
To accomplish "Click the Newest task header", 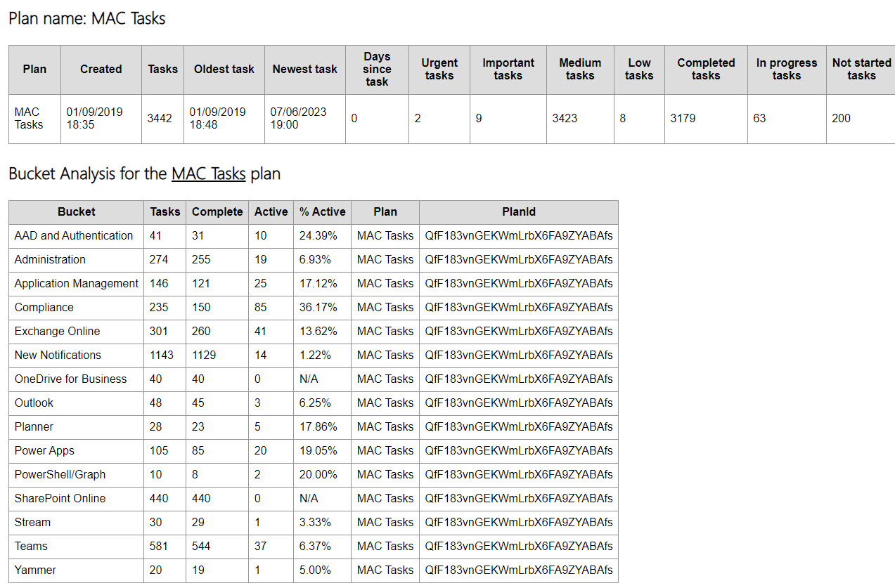I will [x=304, y=69].
